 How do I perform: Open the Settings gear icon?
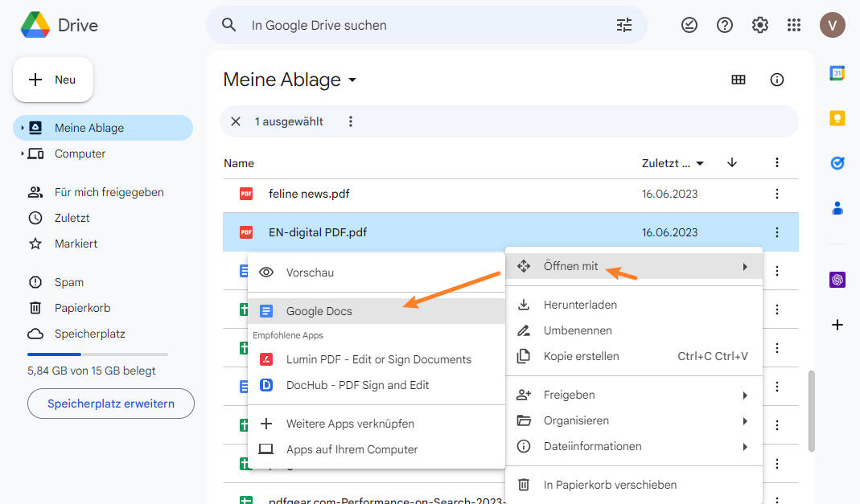[x=759, y=25]
